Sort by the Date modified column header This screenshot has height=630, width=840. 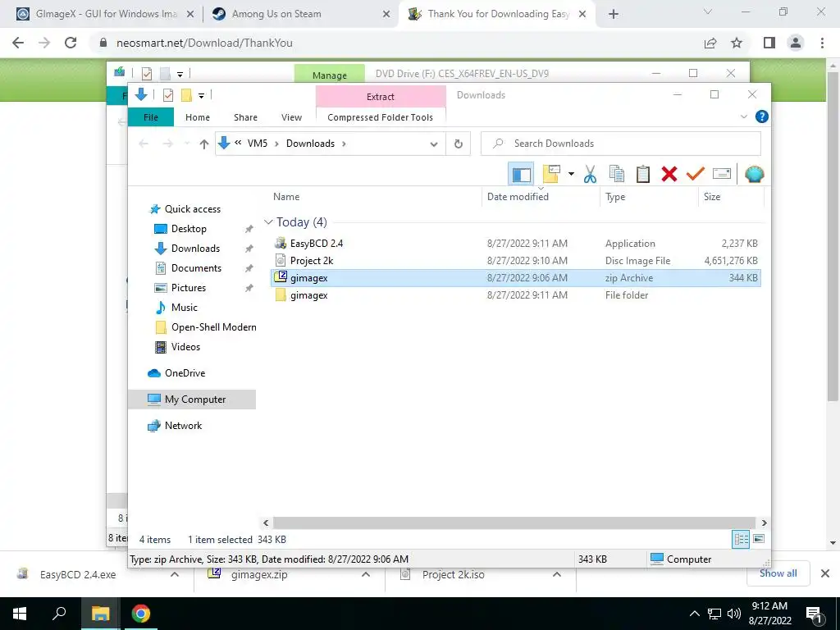click(x=541, y=197)
